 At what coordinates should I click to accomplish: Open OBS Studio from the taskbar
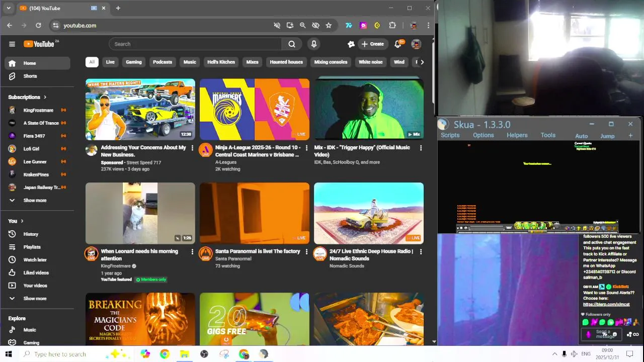click(204, 354)
